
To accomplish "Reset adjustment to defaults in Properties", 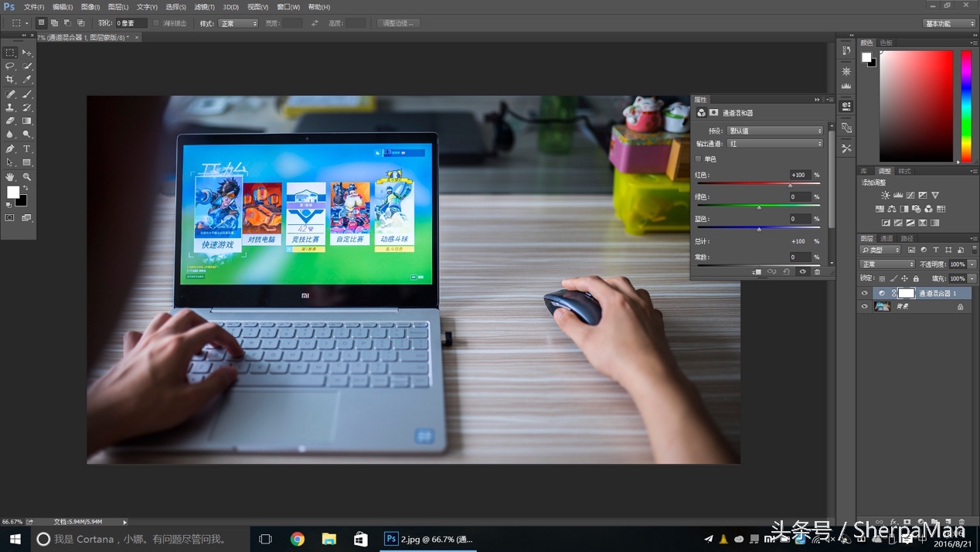I will click(x=786, y=272).
